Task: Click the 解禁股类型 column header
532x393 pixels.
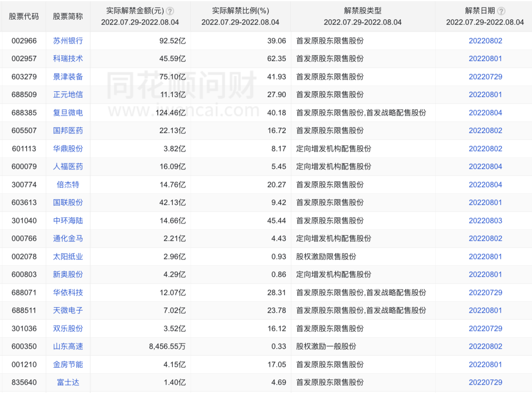Action: point(362,11)
